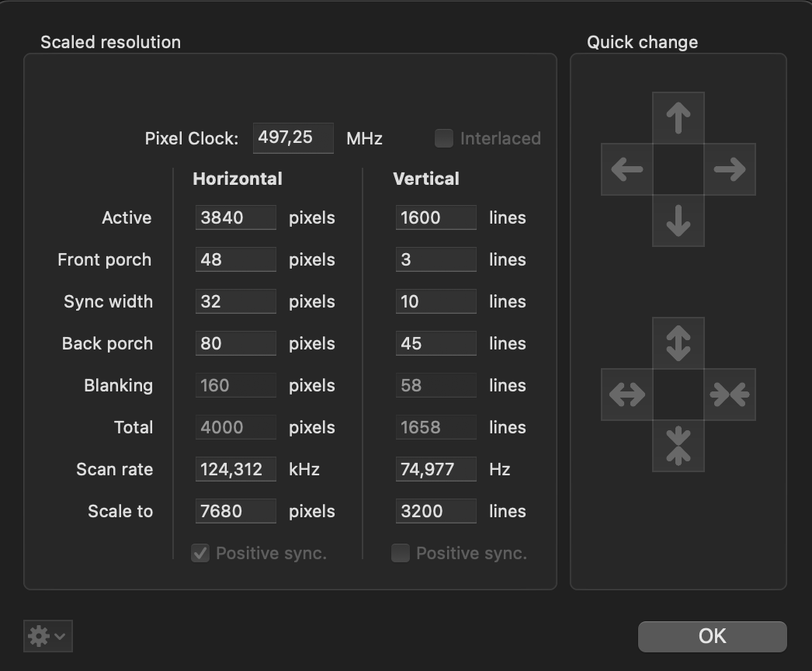Click the Hz unit label

coord(500,469)
